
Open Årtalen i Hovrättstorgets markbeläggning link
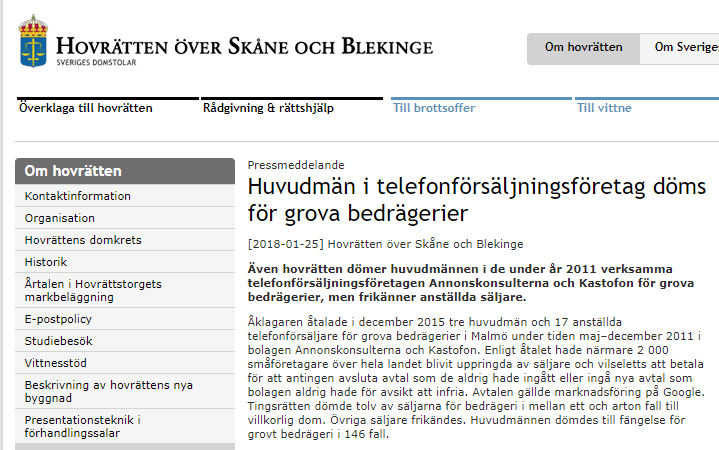[x=125, y=290]
